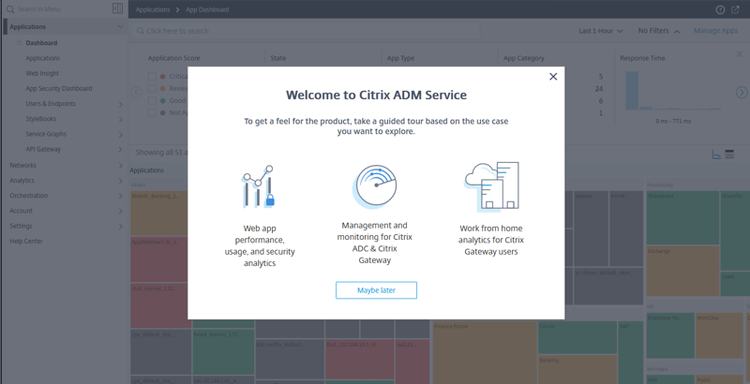
Task: Switch to graph view icon
Action: (x=717, y=154)
